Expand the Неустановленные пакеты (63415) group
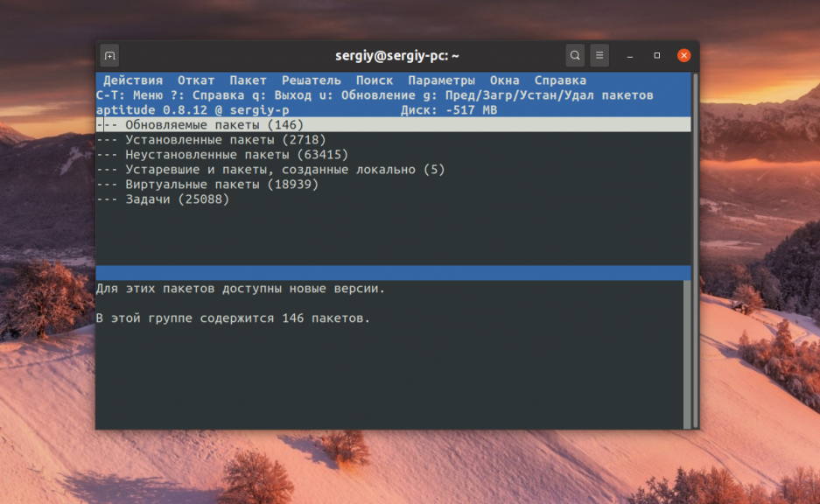 [x=236, y=155]
